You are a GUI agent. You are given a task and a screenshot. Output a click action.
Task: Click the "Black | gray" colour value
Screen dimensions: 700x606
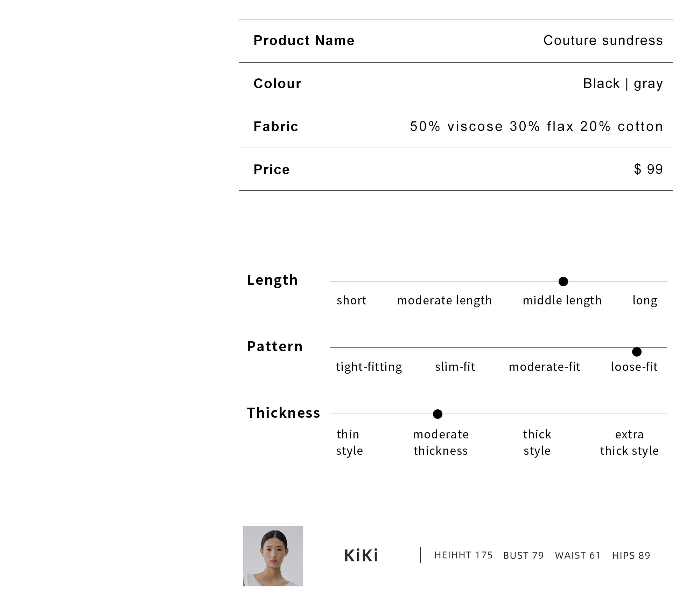click(x=623, y=84)
